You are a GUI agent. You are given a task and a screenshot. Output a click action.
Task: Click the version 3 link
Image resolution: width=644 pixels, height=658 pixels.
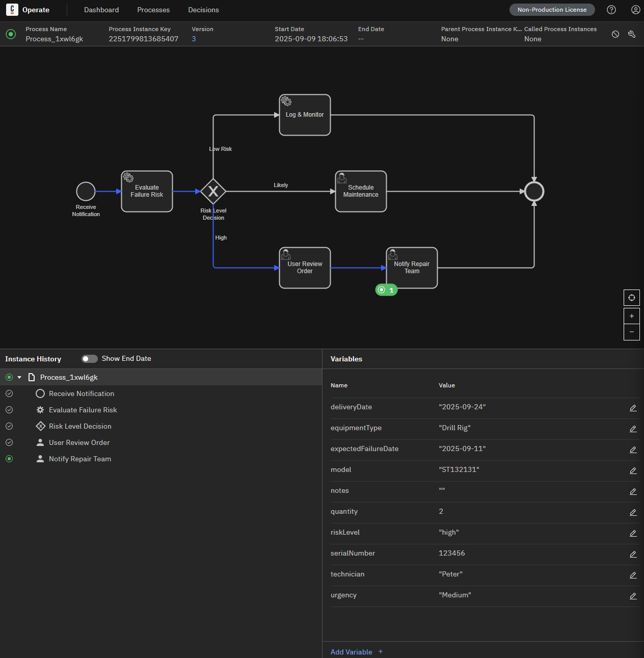194,39
